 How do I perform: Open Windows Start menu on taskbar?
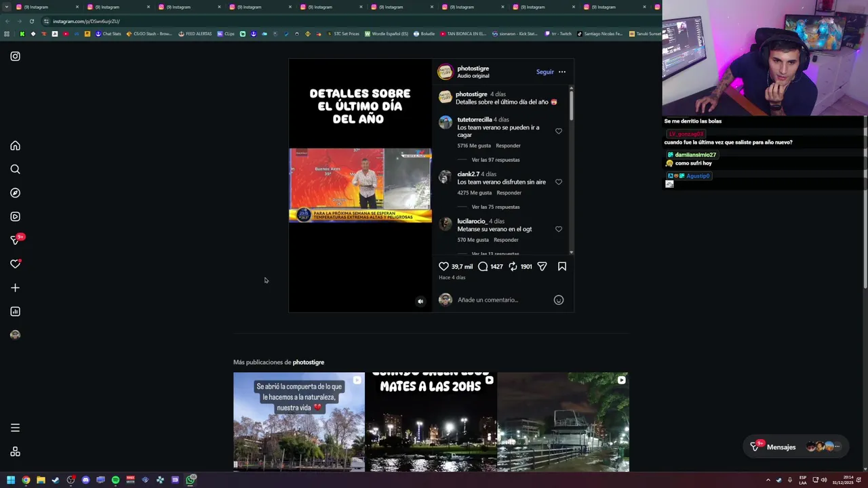(11, 480)
